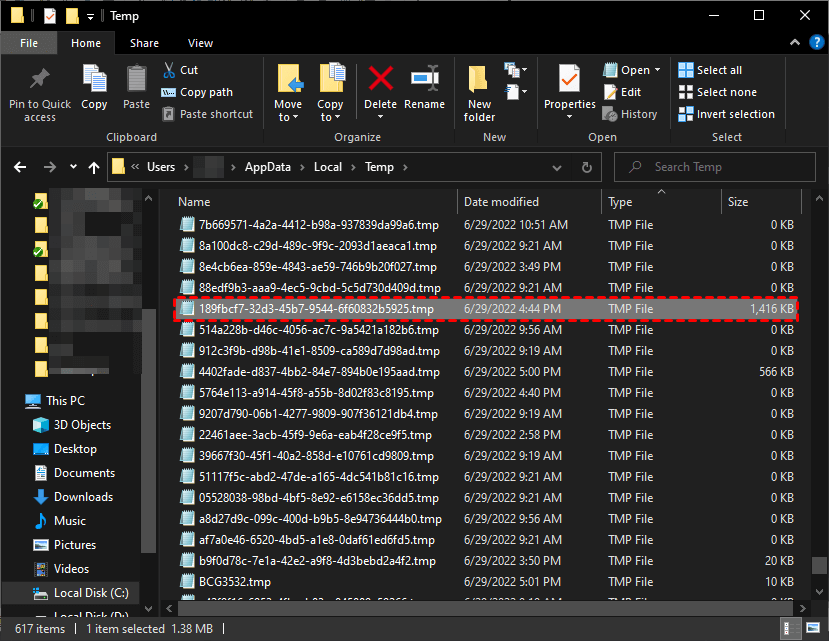Sort by Date modified column

pyautogui.click(x=501, y=202)
